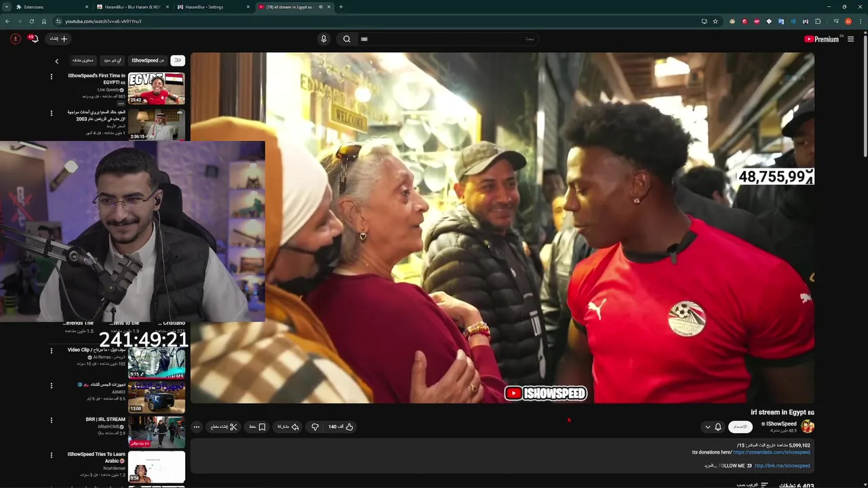868x488 pixels.
Task: Open the streamlabs.com/ishowspeed link
Action: click(772, 452)
